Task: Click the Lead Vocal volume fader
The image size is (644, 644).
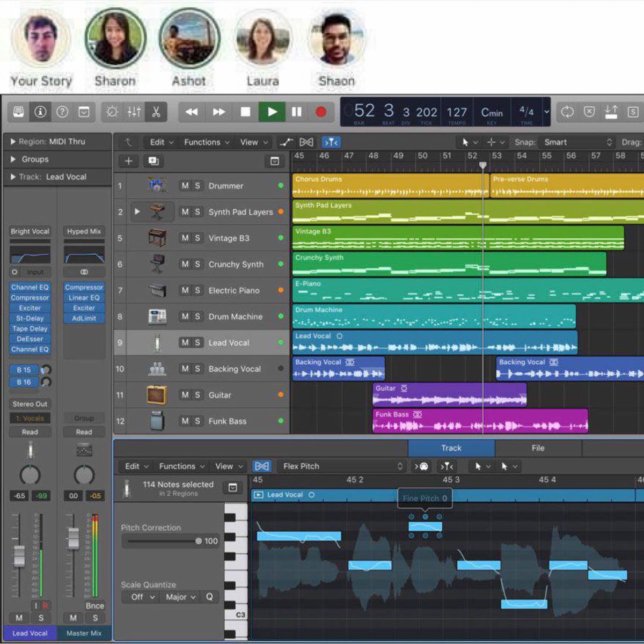Action: click(x=19, y=556)
